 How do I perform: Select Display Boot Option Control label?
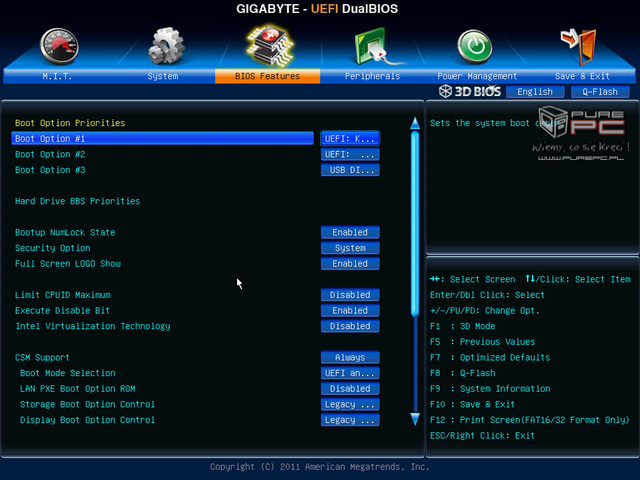(x=87, y=420)
